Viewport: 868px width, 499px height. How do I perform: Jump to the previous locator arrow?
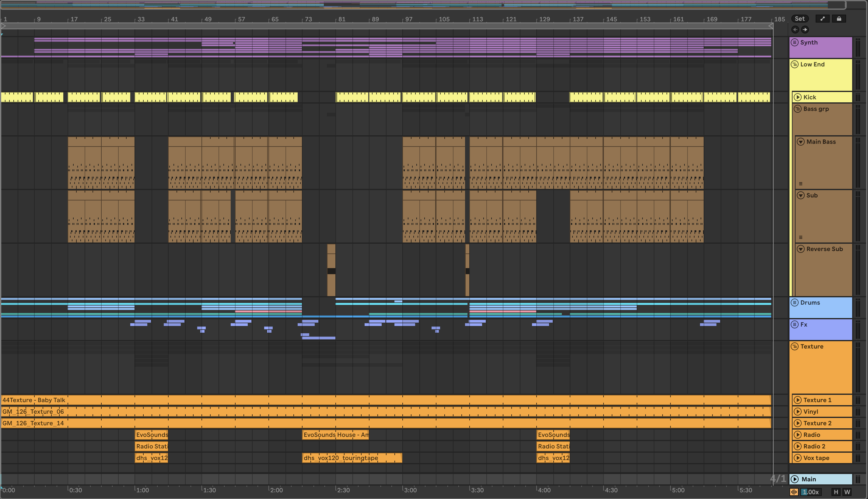tap(795, 30)
